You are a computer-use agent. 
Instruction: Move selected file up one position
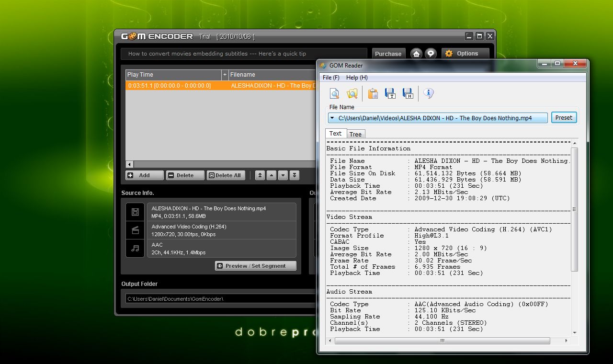272,175
